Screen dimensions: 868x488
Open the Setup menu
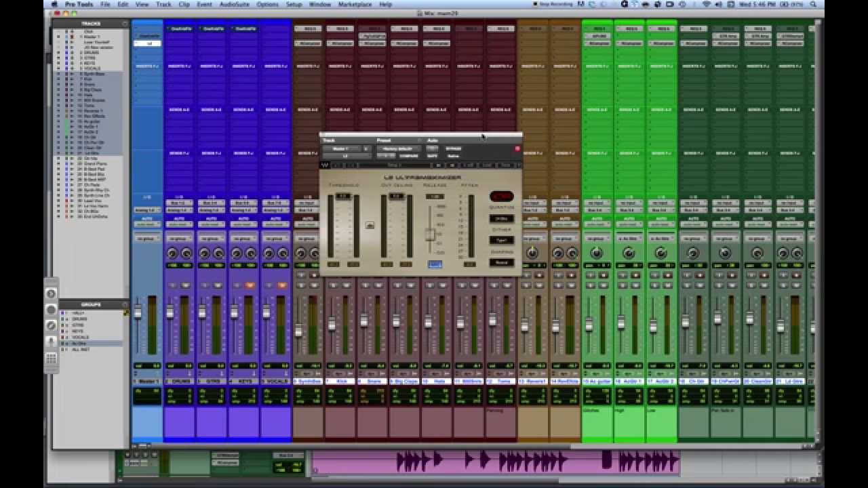pyautogui.click(x=294, y=4)
